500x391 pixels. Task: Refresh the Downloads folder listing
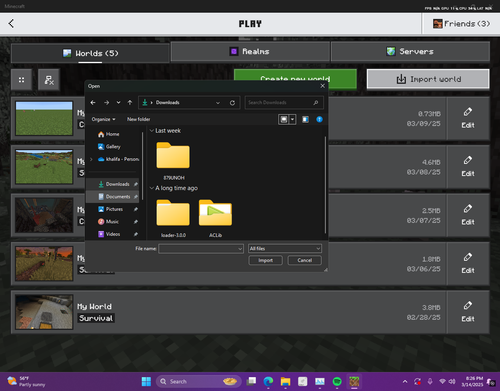click(x=232, y=103)
